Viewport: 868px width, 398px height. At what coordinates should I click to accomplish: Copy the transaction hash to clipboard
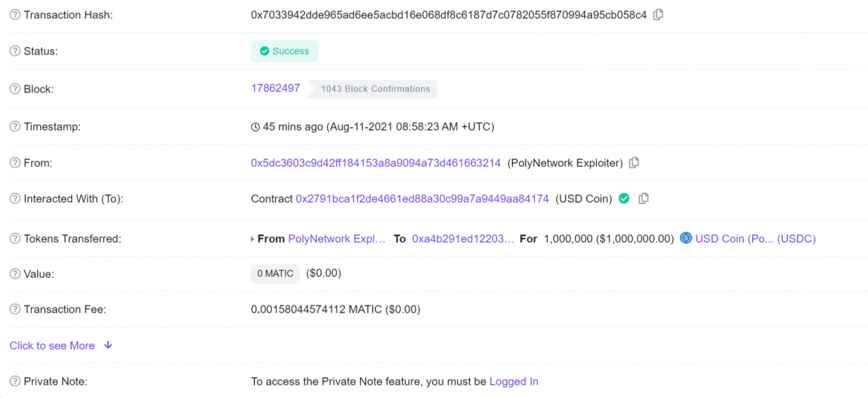[x=658, y=14]
